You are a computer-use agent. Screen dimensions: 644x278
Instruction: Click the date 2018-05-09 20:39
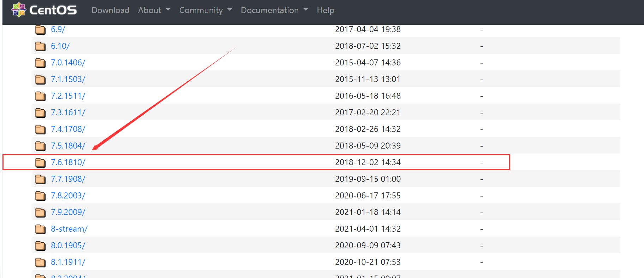tap(368, 146)
